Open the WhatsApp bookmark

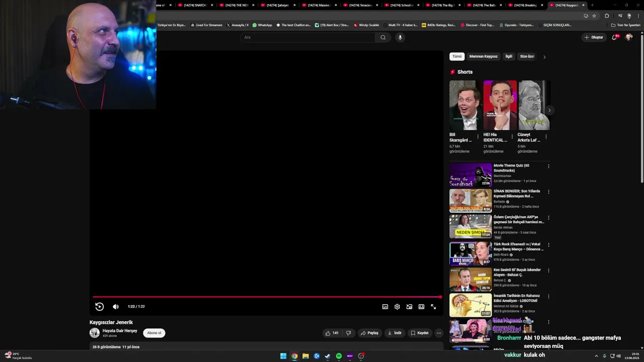(262, 25)
